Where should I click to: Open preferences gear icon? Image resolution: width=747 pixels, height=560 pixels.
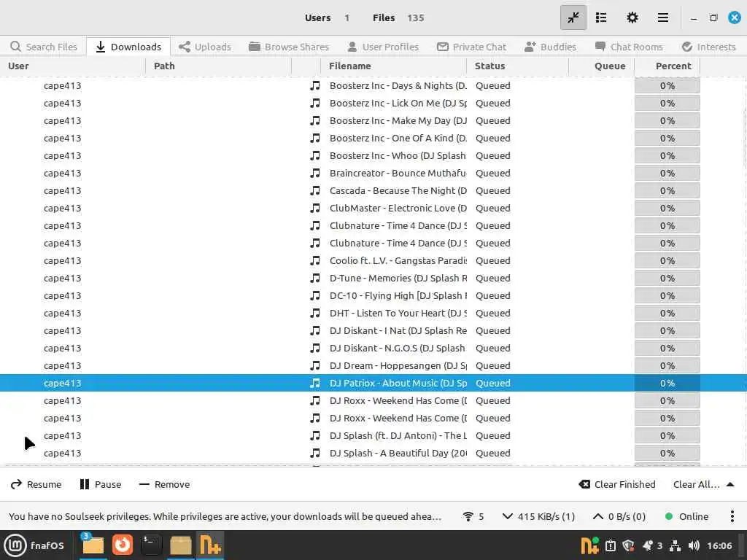(632, 17)
